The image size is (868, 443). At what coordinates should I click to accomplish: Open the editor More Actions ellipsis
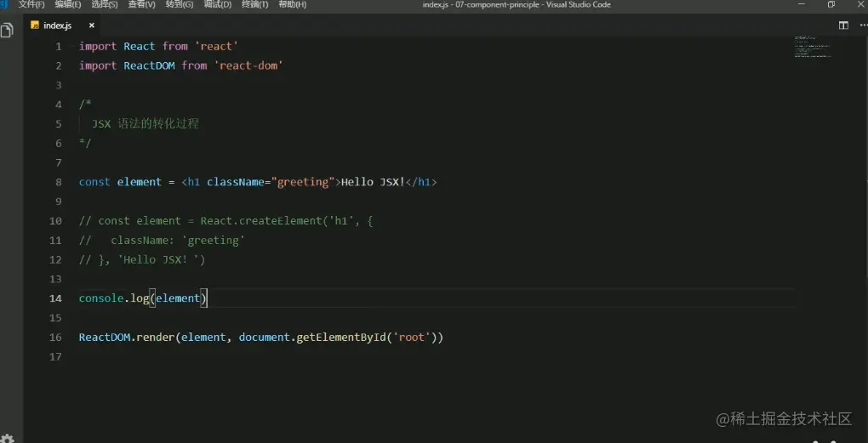(x=863, y=26)
